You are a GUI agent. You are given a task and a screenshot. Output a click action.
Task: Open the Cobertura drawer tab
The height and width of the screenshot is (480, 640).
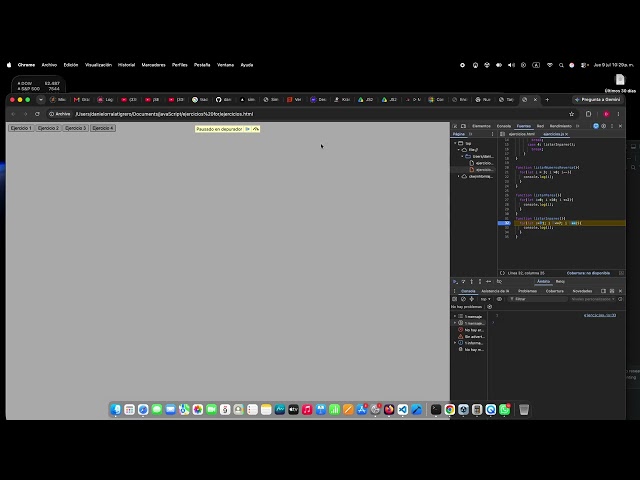point(554,291)
